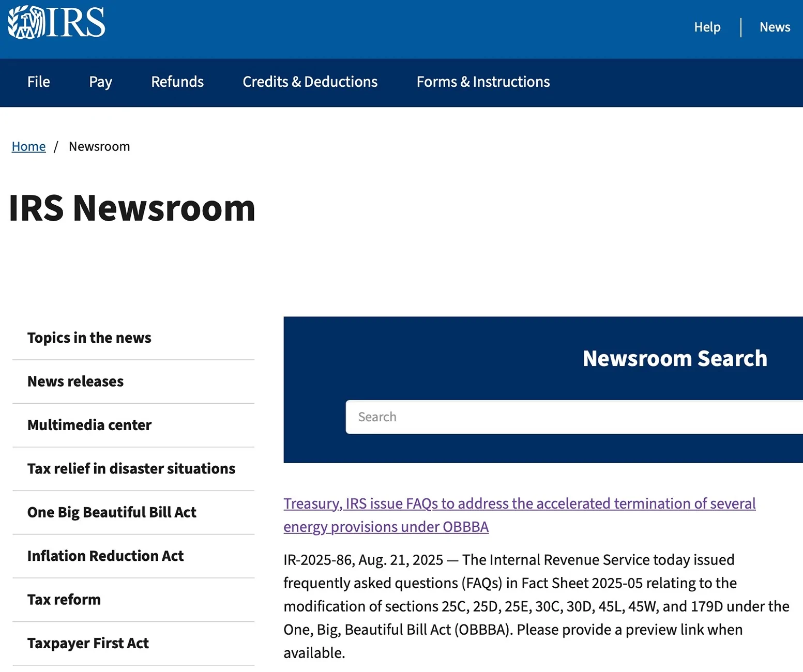Select Tax relief in disaster situations
This screenshot has width=803, height=672.
coord(131,469)
